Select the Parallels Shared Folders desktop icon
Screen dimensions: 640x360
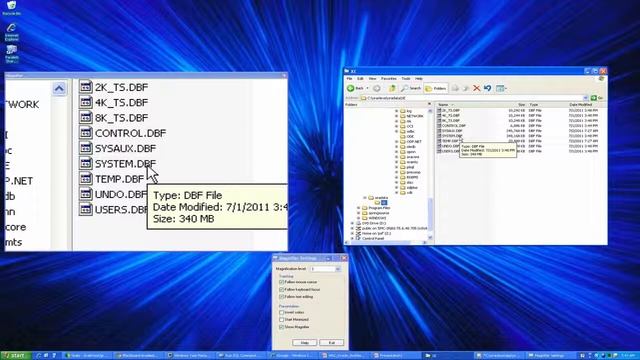pyautogui.click(x=11, y=53)
